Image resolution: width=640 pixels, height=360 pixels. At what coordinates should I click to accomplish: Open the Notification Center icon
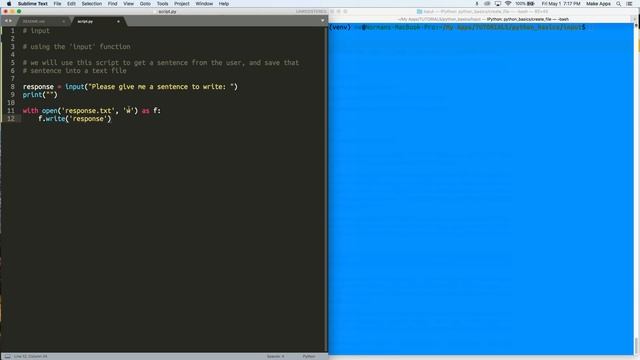[629, 4]
